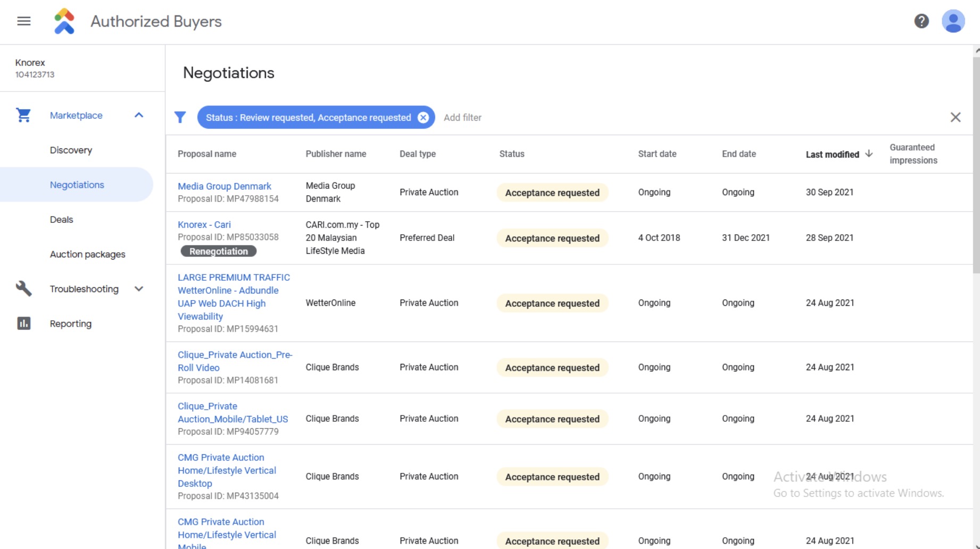Image resolution: width=980 pixels, height=549 pixels.
Task: Collapse the Marketplace section
Action: click(139, 115)
